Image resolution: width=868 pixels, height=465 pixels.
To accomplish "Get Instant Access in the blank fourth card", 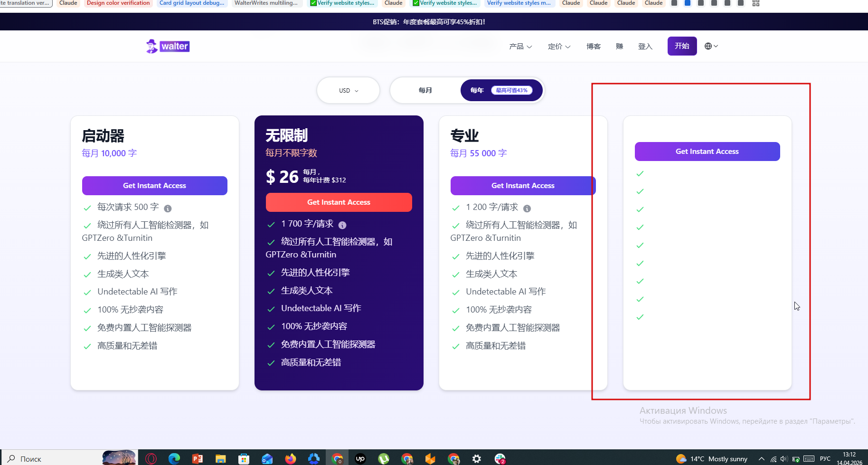I will tap(708, 152).
